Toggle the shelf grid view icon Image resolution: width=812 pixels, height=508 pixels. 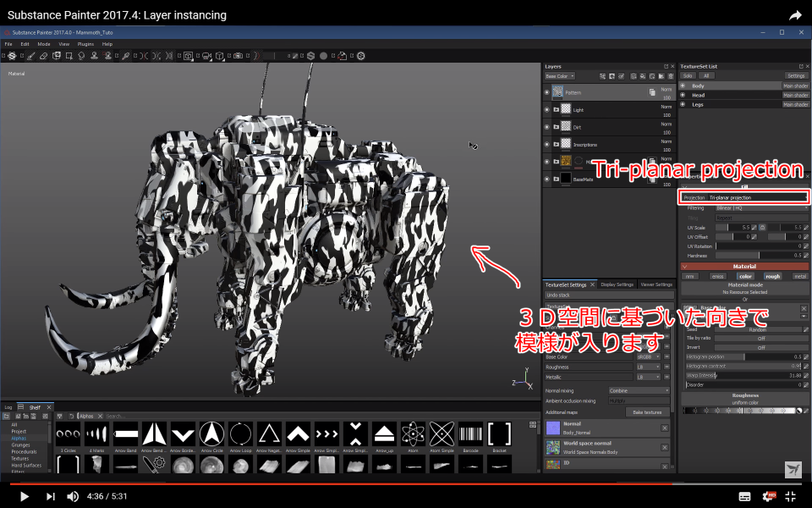(533, 424)
